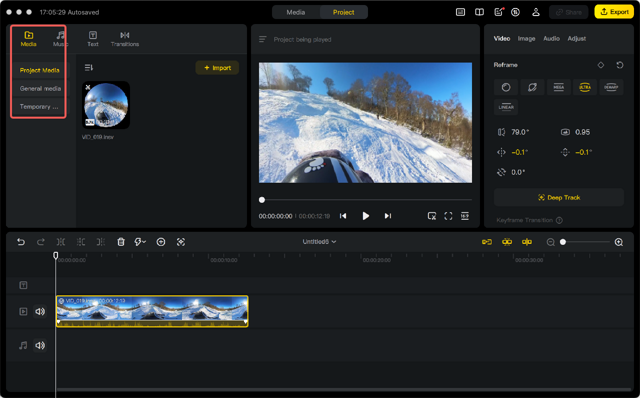Open the Adjust properties tab
This screenshot has height=398, width=640.
click(x=576, y=38)
